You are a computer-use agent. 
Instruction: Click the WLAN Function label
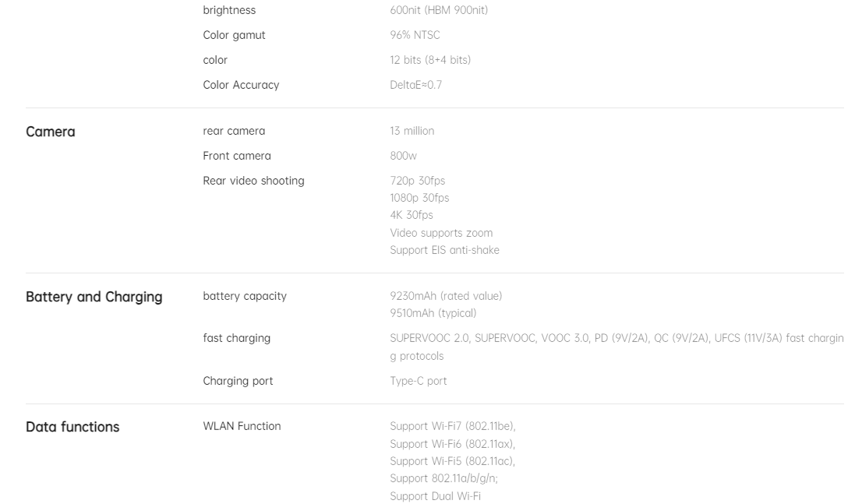coord(242,426)
